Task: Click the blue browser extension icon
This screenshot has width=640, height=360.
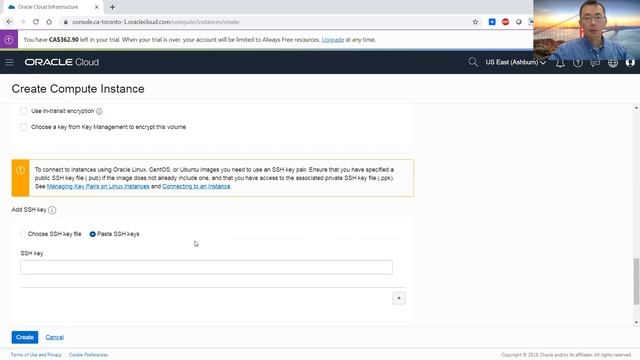Action: [492, 22]
